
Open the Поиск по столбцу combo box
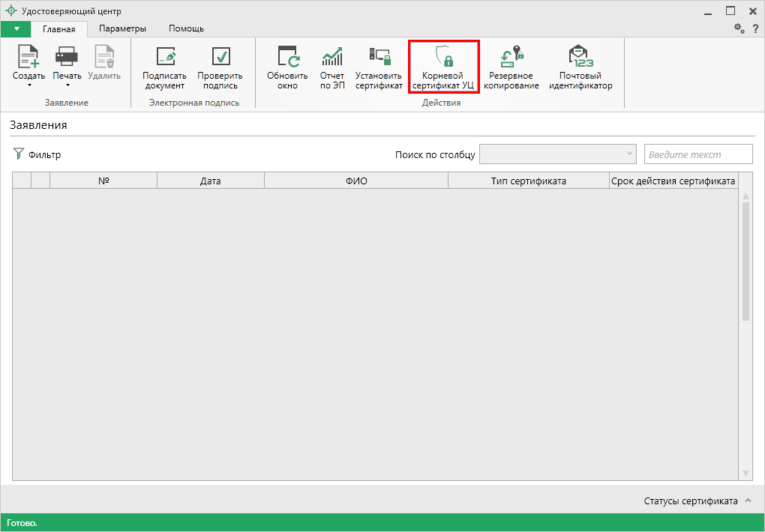tap(557, 154)
